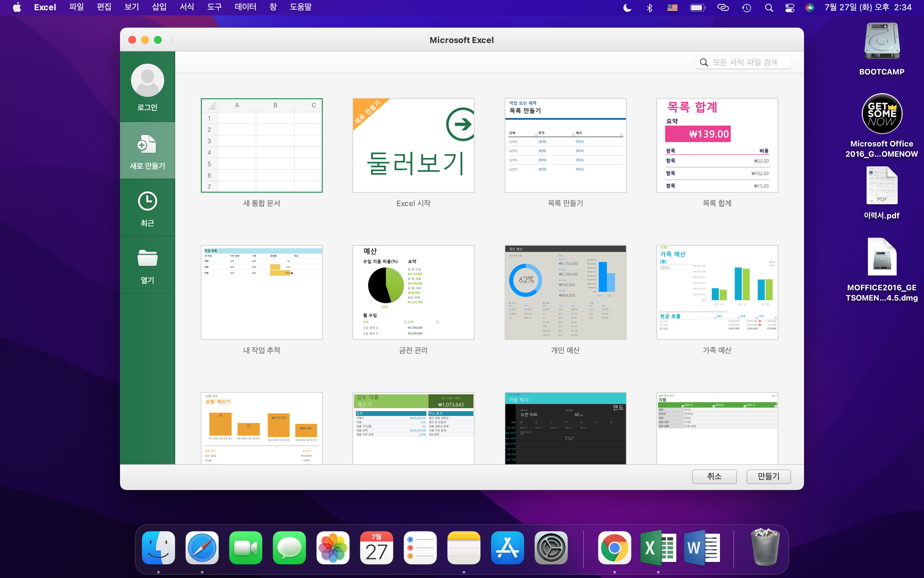Open the 창 menu
The height and width of the screenshot is (578, 924).
[273, 7]
